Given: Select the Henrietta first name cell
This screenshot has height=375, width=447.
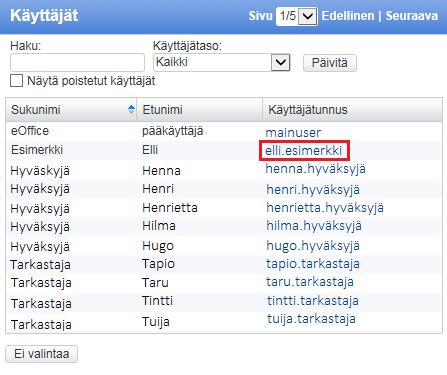Looking at the screenshot, I should click(170, 208).
